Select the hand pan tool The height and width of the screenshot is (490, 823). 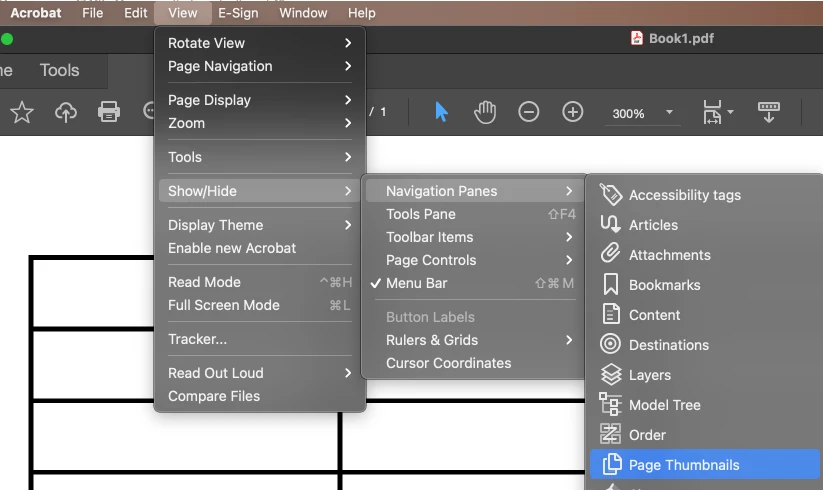pos(485,112)
